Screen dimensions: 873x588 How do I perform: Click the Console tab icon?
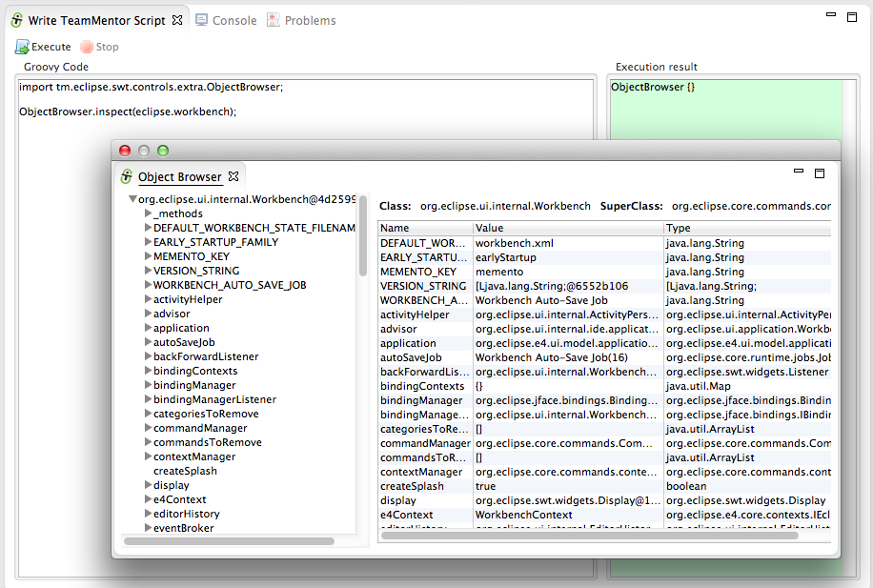click(x=202, y=20)
